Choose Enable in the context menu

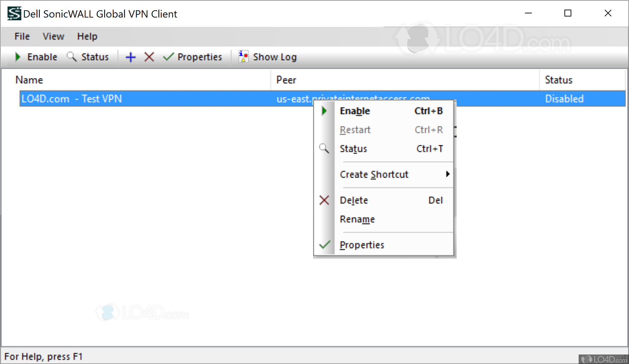point(384,111)
